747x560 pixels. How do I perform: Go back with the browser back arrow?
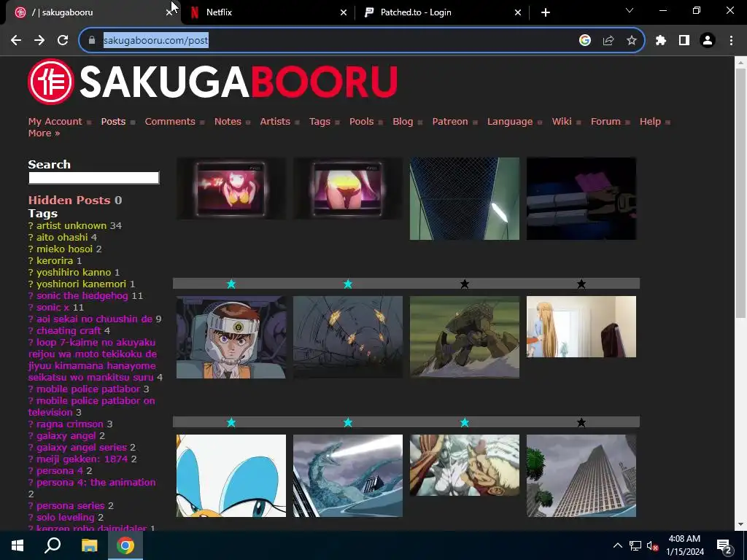[x=16, y=41]
